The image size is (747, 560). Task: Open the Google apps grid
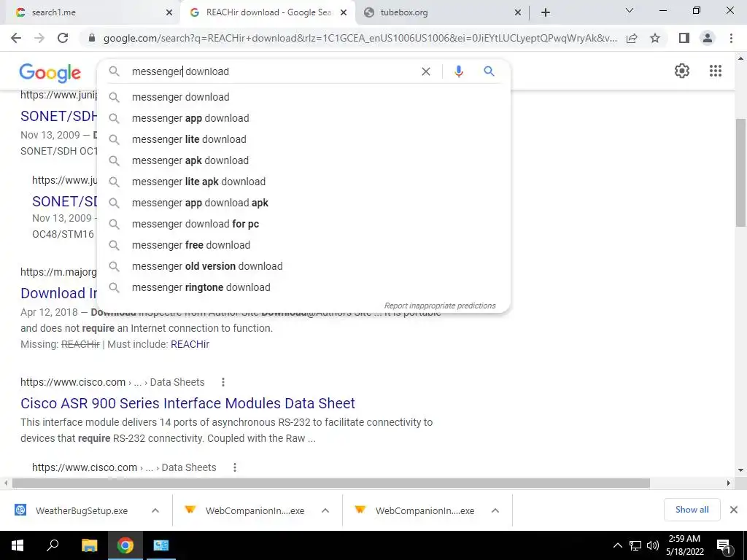pos(715,71)
